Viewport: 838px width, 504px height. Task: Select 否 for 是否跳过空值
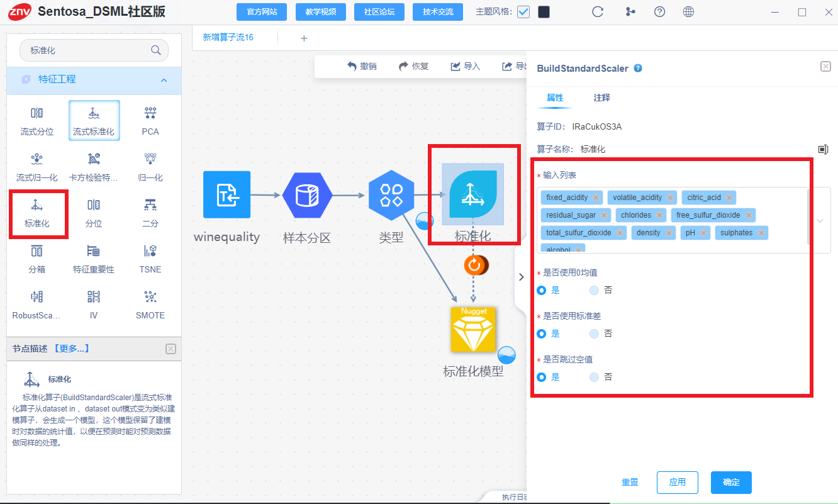594,377
